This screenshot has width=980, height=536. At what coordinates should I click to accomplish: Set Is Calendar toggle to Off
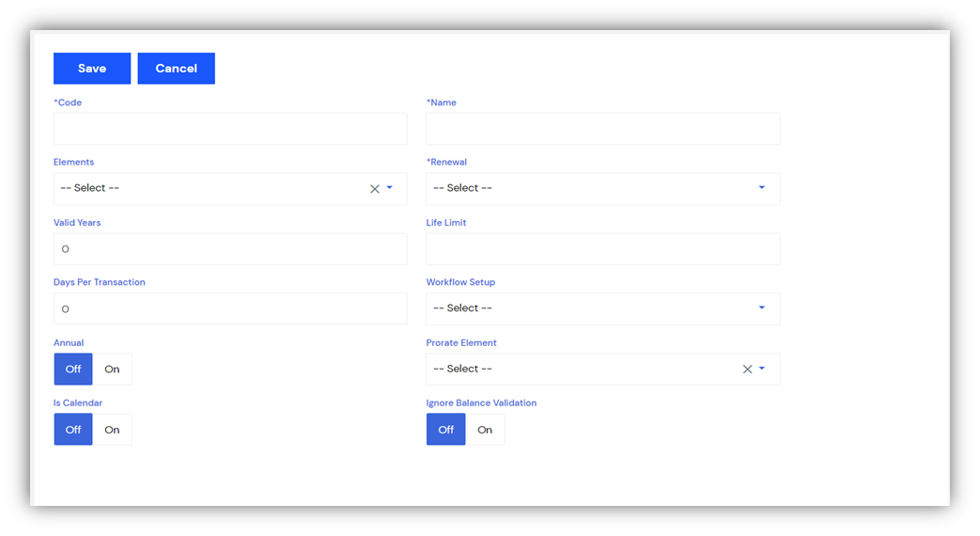click(x=73, y=430)
